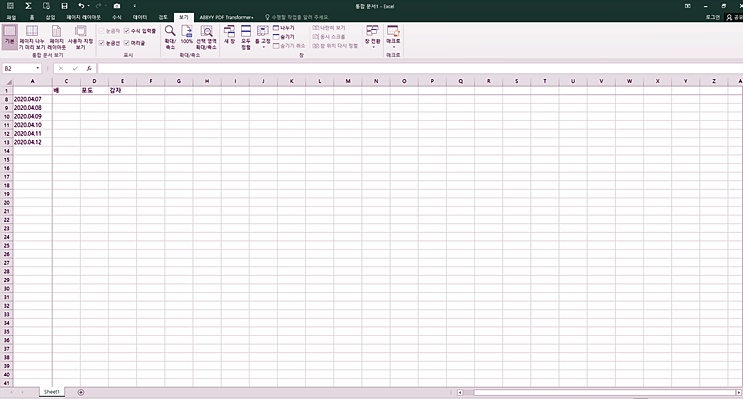Select column header C
743x399 pixels.
tap(66, 81)
